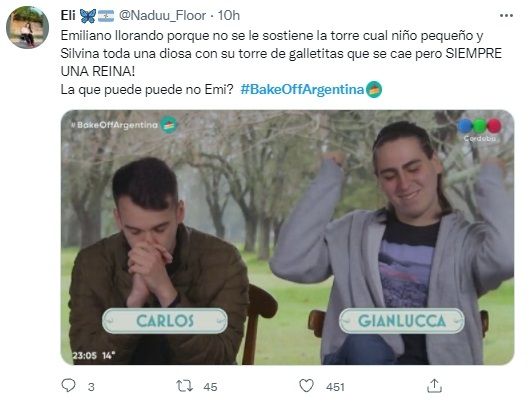The image size is (529, 405).
Task: Open the @Naduu_Floor handle link
Action: tap(163, 16)
